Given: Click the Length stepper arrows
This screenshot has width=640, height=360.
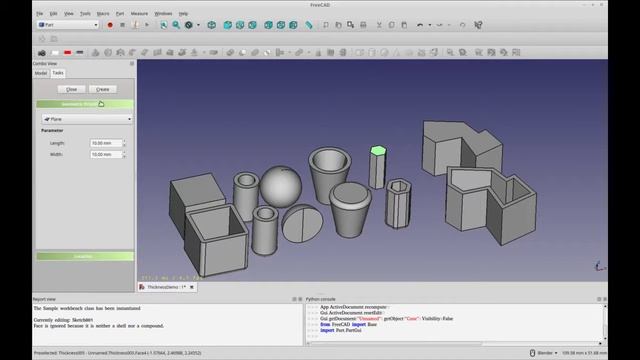Looking at the screenshot, I should [x=124, y=143].
